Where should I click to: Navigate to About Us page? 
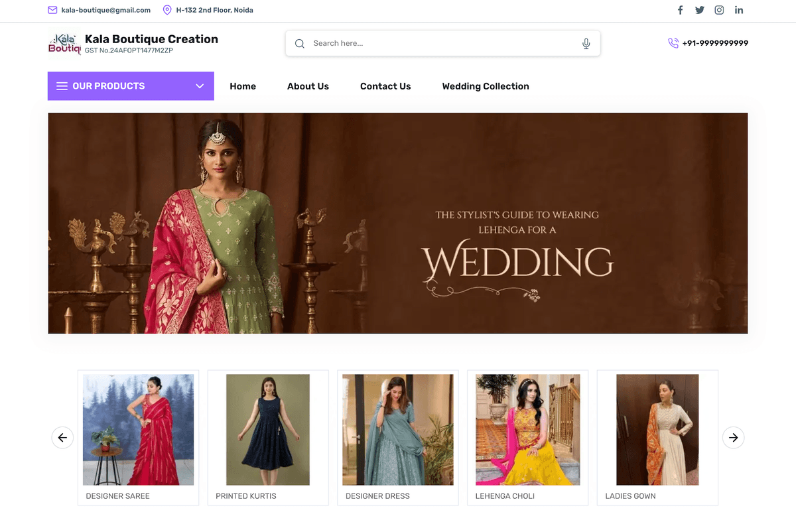[308, 86]
